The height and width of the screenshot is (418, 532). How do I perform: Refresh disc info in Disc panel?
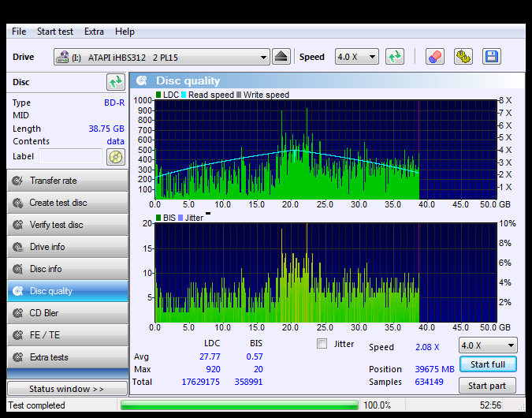coord(115,82)
